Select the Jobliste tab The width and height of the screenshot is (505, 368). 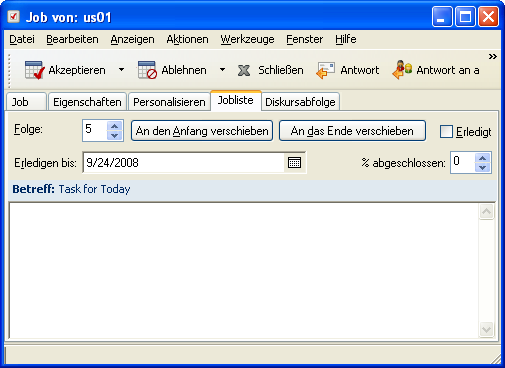coord(236,100)
